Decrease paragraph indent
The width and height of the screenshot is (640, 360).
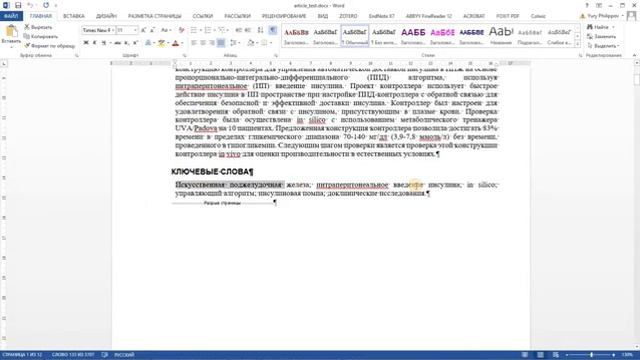(x=238, y=30)
